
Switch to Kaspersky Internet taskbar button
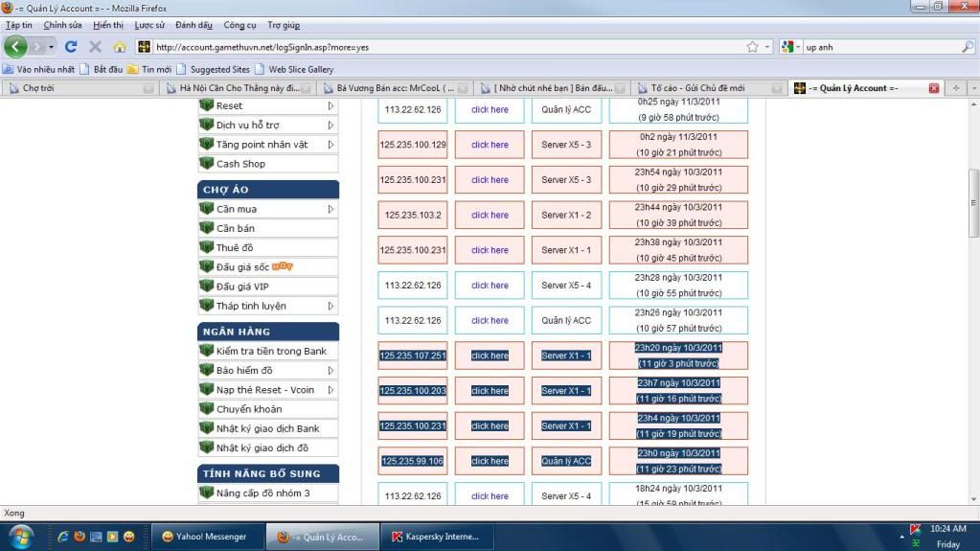pos(436,537)
